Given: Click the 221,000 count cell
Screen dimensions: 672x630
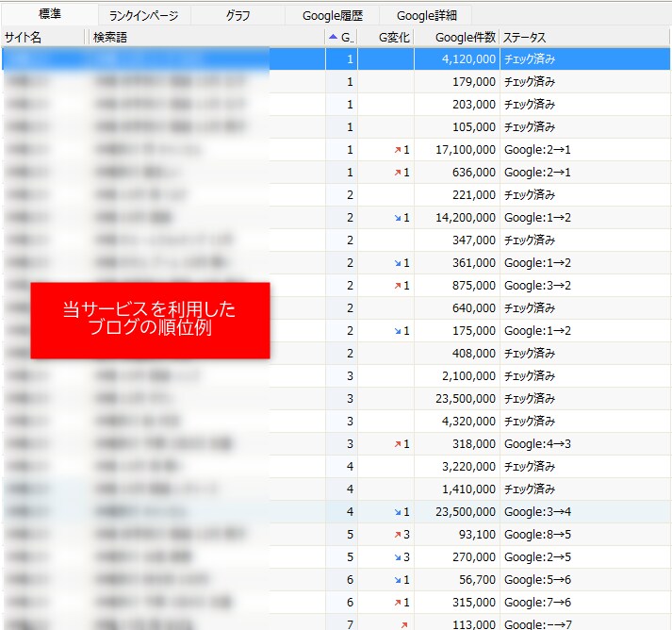Looking at the screenshot, I should pos(457,194).
